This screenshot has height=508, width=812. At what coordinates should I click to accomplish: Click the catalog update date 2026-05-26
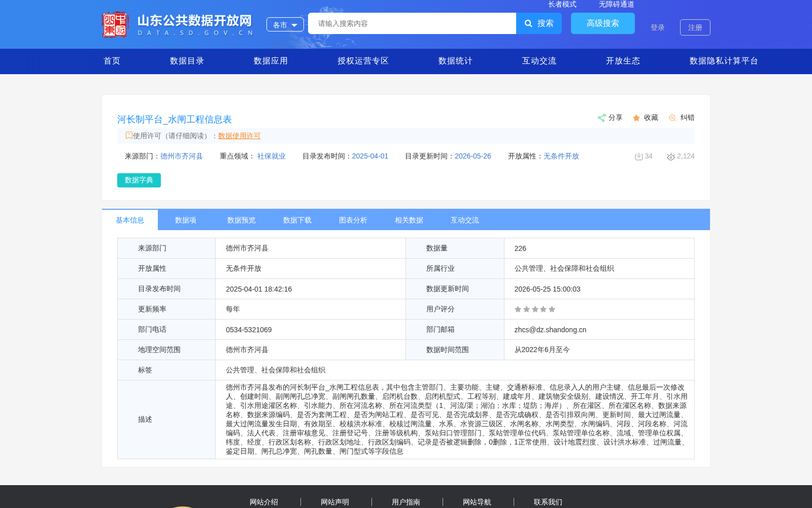click(x=473, y=156)
